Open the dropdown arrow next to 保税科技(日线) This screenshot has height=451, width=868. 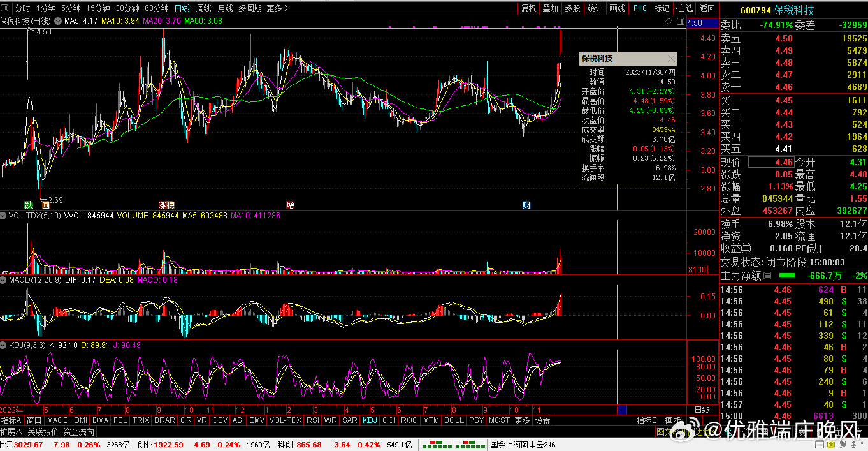57,22
